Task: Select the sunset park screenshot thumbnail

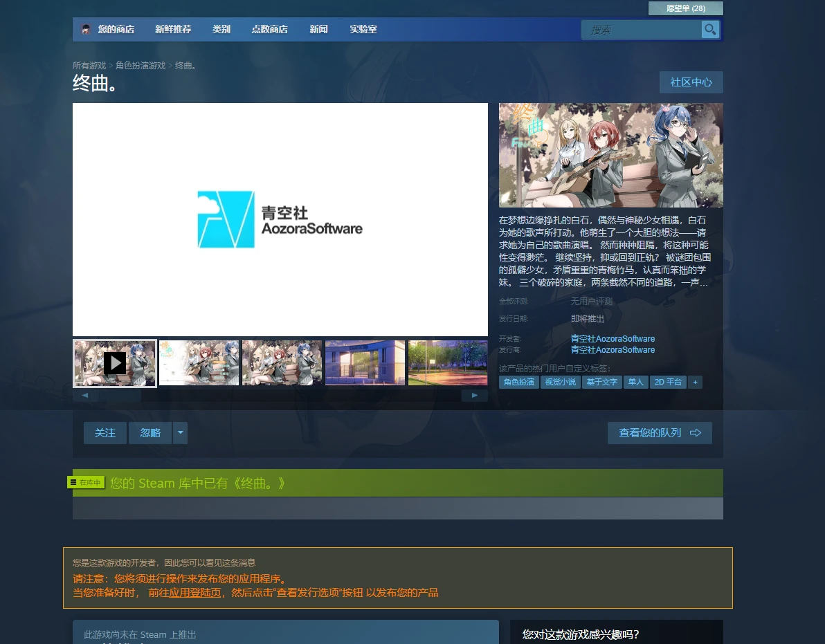Action: pyautogui.click(x=448, y=362)
